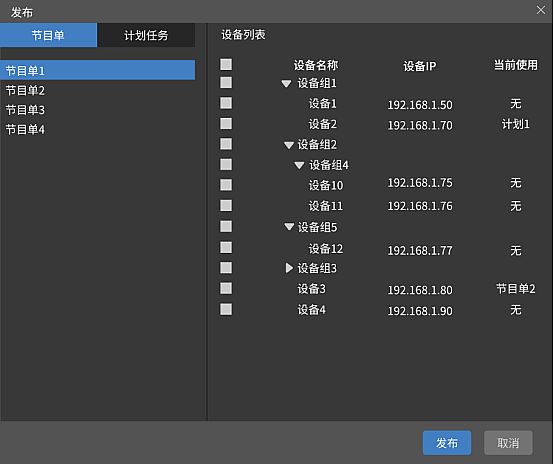Collapse the 设备组5 subgroup
This screenshot has width=554, height=464.
289,227
